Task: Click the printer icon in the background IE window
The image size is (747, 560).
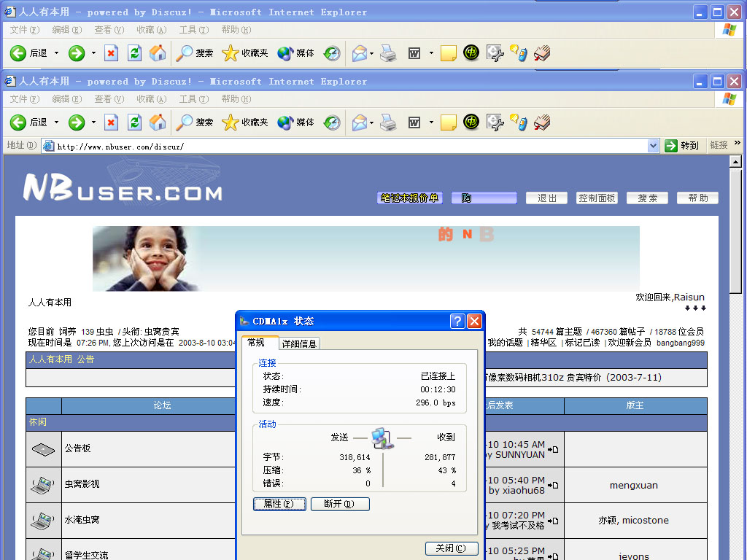Action: 388,52
